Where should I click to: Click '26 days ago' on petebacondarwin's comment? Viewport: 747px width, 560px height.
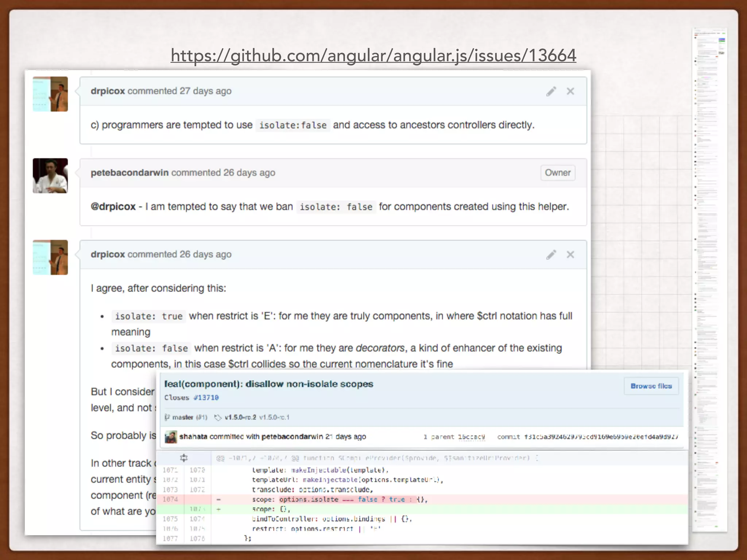pos(249,172)
